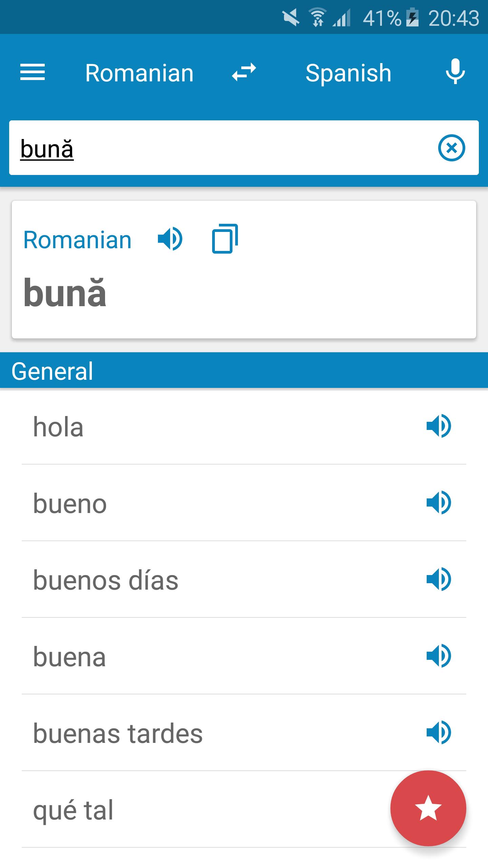Add word to favorites with star button
Screen dimensions: 488x868
(x=428, y=808)
